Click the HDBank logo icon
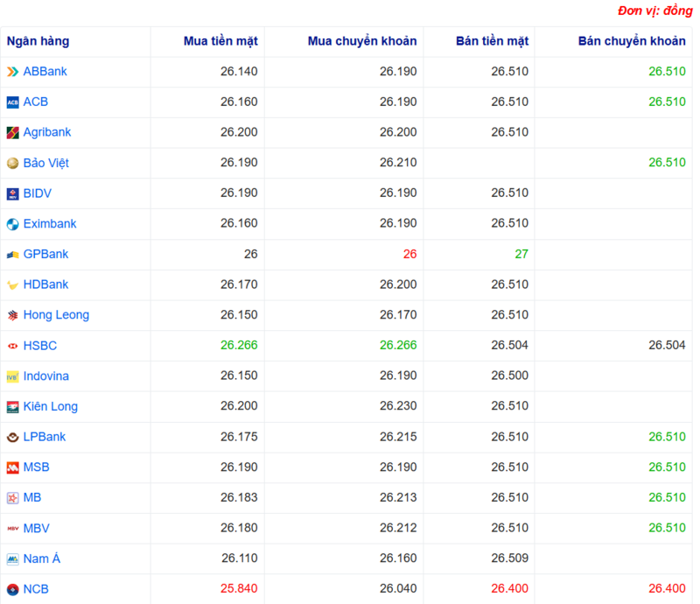The width and height of the screenshot is (700, 604). click(x=12, y=284)
